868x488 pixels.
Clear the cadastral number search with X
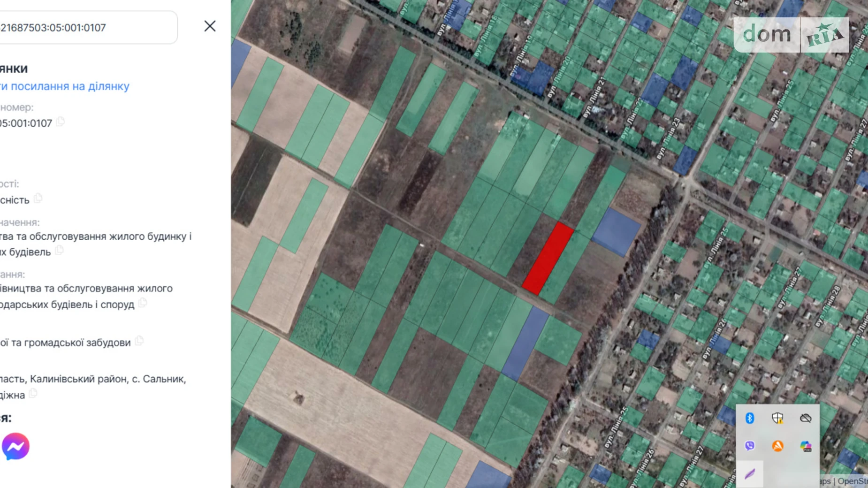[210, 26]
